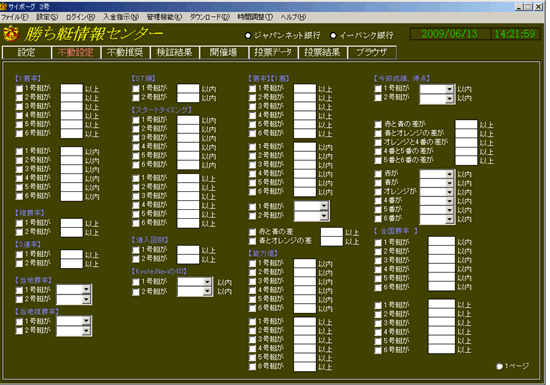Switch to the 設定 tab
Screen dimensions: 550x385
click(27, 53)
